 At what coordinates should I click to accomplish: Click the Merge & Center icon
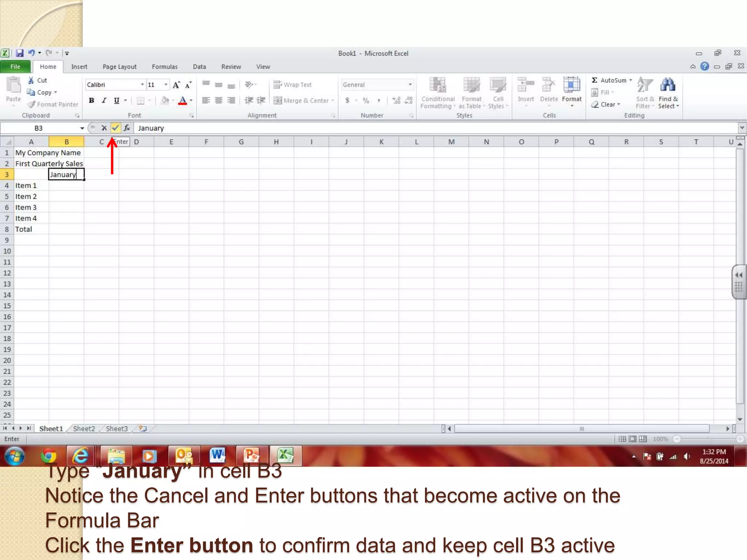(x=278, y=101)
